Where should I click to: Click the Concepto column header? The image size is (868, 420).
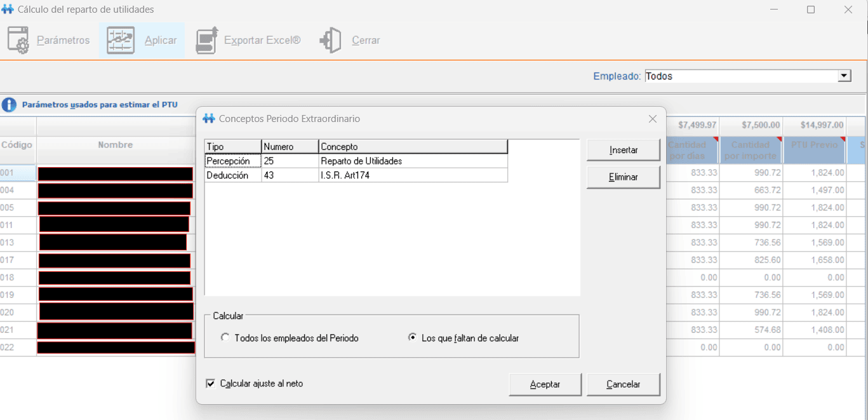tap(413, 147)
